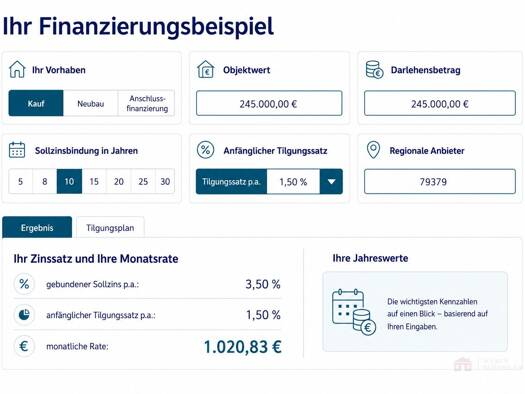This screenshot has height=394, width=525.
Task: Click the calendar icon beside Sollzinsbindung in Jahren
Action: pos(17,150)
